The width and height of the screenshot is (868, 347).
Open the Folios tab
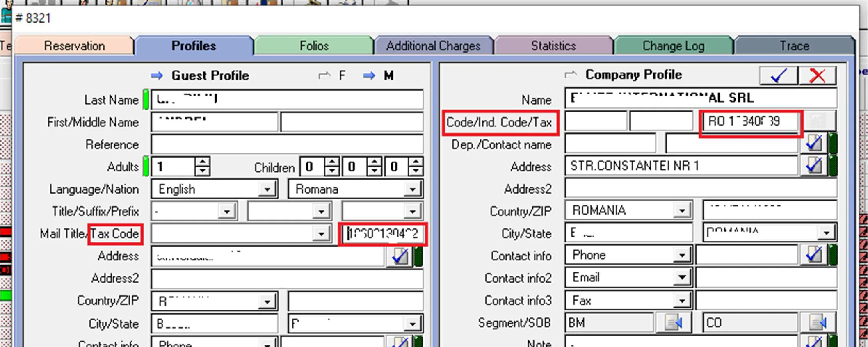(314, 46)
